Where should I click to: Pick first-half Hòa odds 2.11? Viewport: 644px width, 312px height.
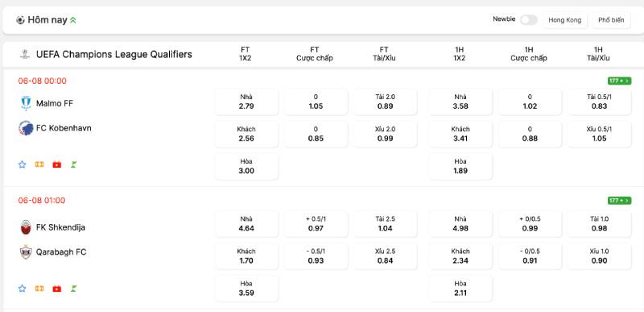(x=460, y=288)
